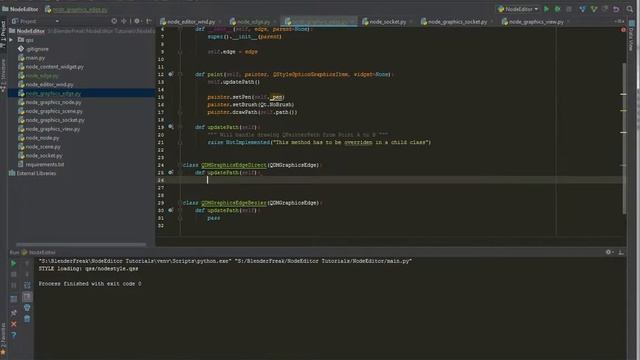Update project with the blue VCS arrow

[x=582, y=9]
